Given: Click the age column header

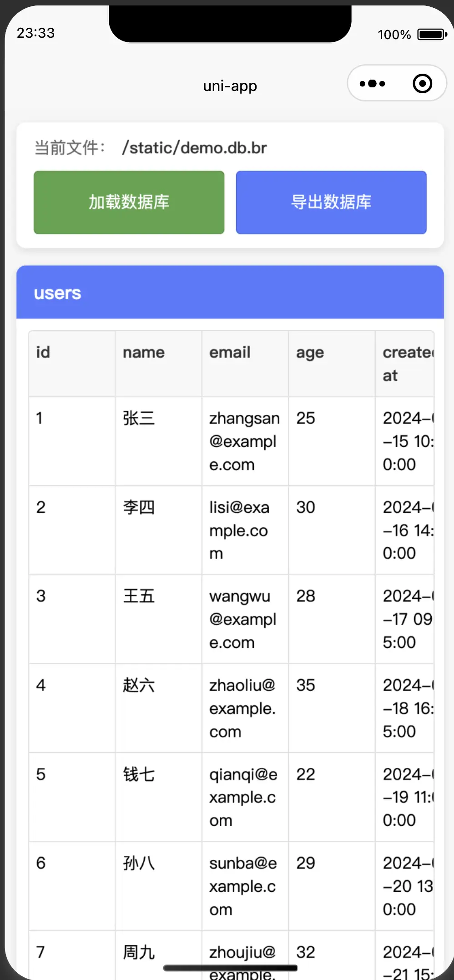Looking at the screenshot, I should click(x=310, y=353).
